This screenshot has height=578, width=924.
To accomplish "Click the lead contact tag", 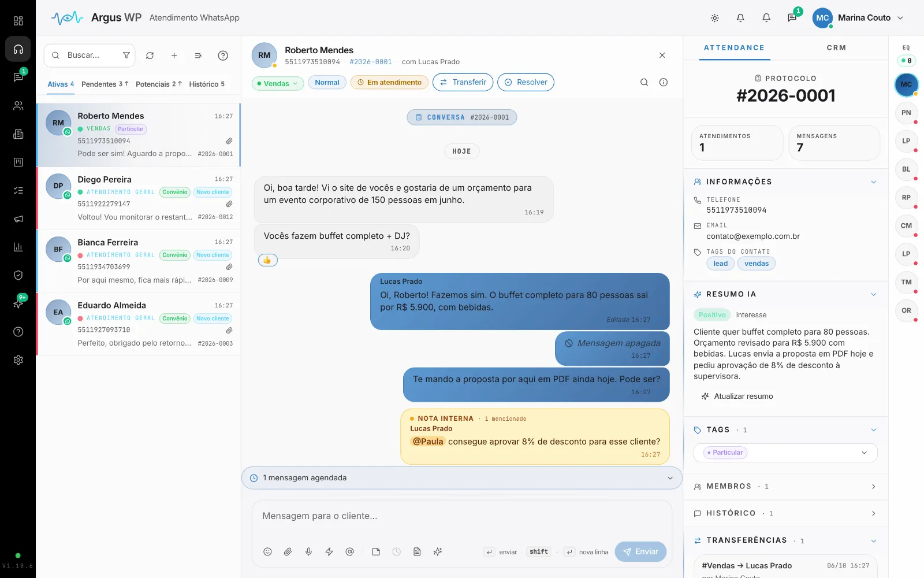I will (720, 264).
